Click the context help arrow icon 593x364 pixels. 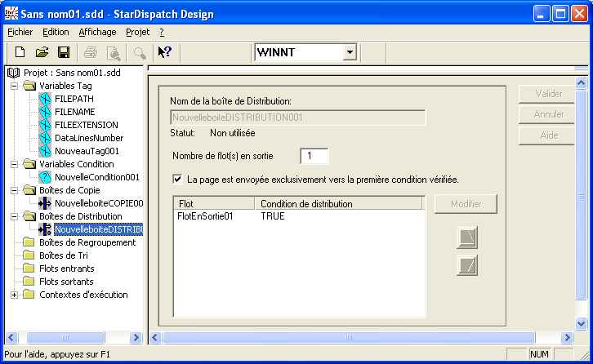[164, 52]
